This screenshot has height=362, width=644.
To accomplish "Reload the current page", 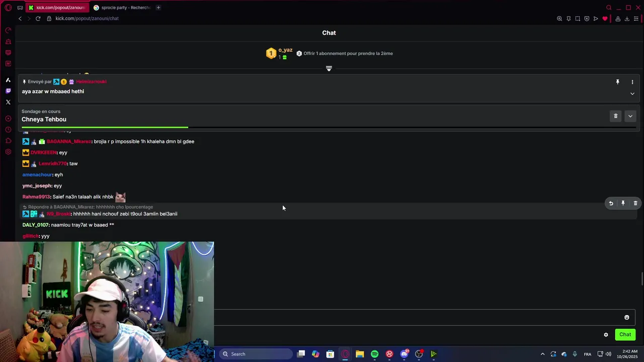I will [x=38, y=19].
